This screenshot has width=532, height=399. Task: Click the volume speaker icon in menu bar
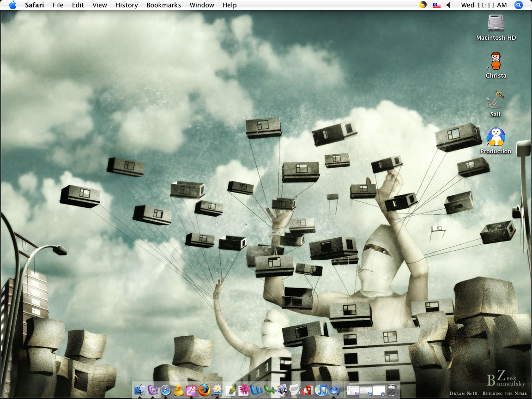click(x=448, y=5)
